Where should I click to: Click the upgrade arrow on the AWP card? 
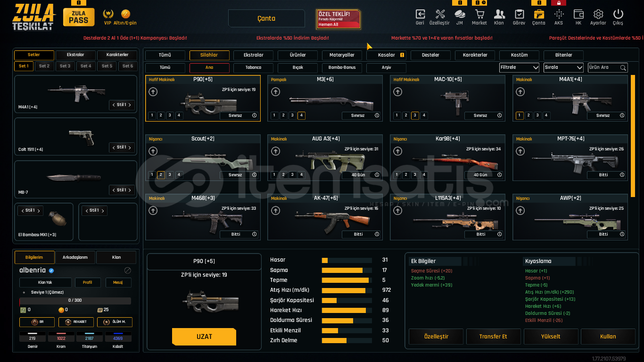[x=520, y=210]
